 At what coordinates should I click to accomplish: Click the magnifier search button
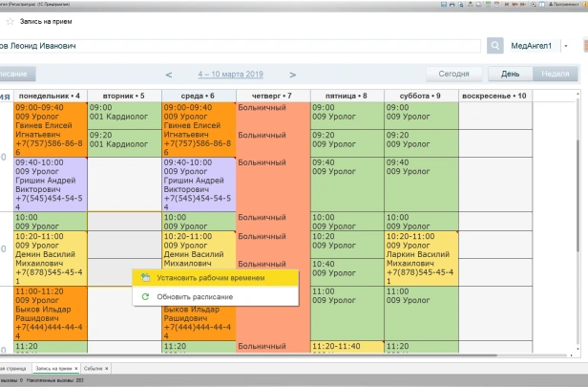click(494, 46)
